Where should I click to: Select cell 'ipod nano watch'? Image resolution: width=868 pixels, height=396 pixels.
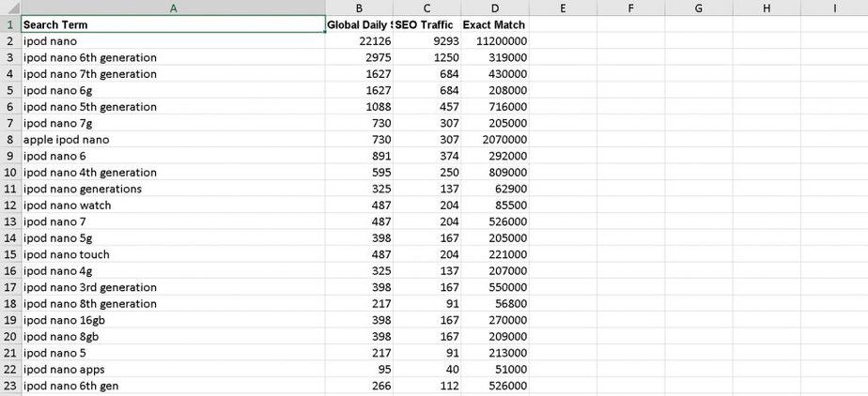pyautogui.click(x=173, y=206)
